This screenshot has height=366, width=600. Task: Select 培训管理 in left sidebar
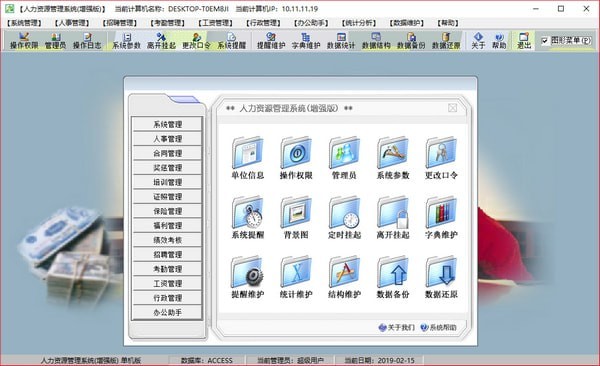point(167,182)
